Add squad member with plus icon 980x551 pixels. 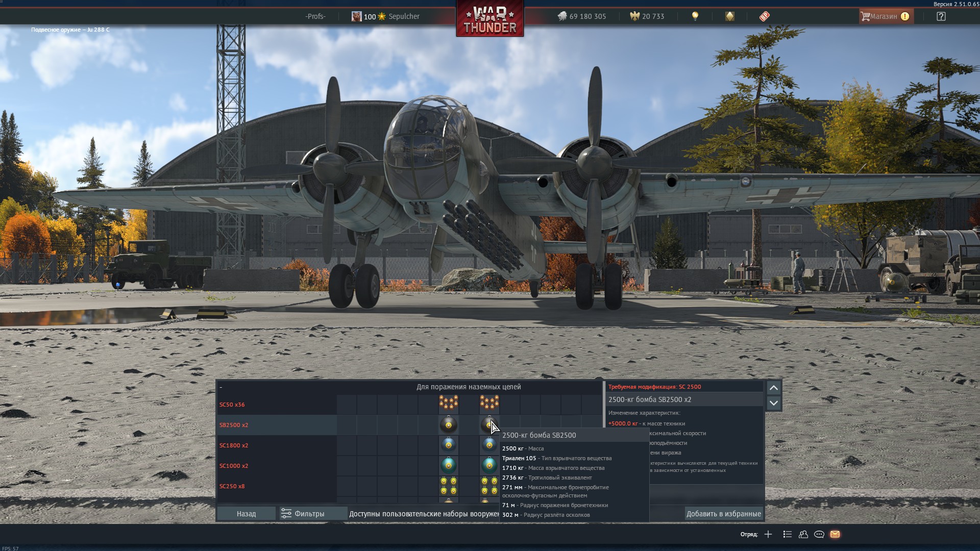(768, 534)
